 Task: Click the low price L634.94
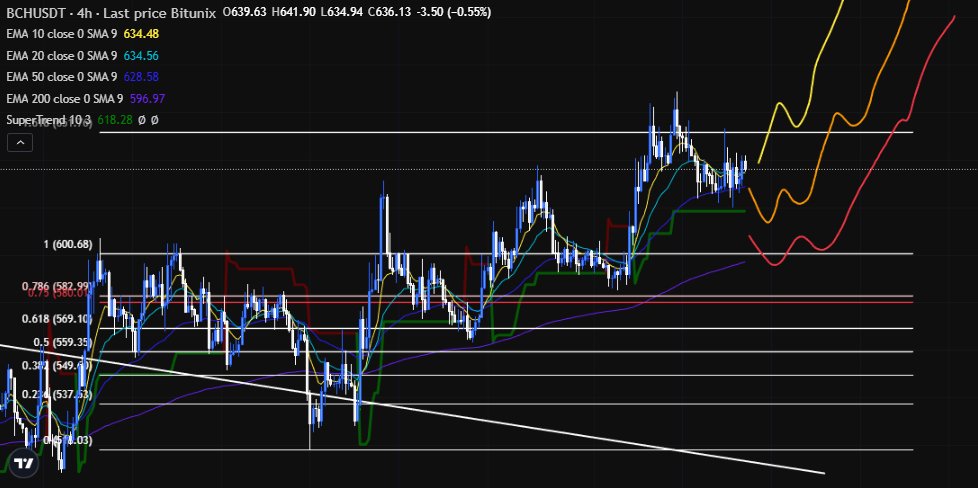[x=341, y=12]
